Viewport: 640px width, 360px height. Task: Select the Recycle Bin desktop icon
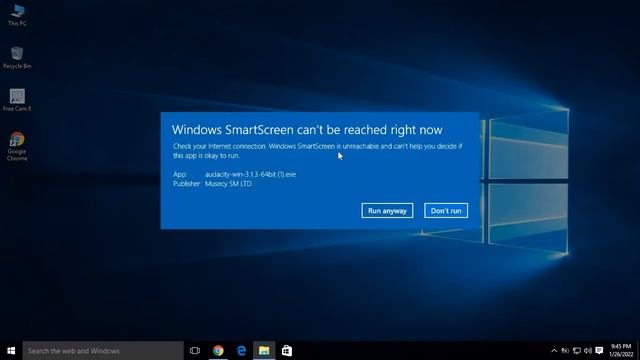point(17,58)
